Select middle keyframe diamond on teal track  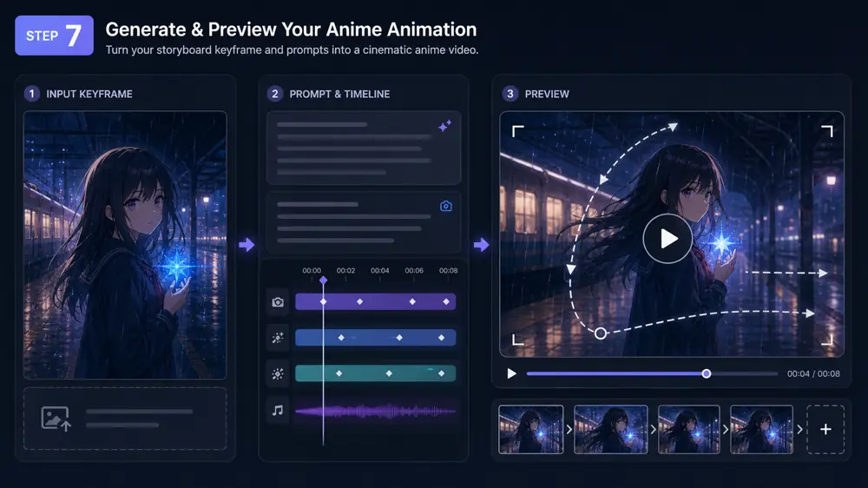tap(389, 373)
